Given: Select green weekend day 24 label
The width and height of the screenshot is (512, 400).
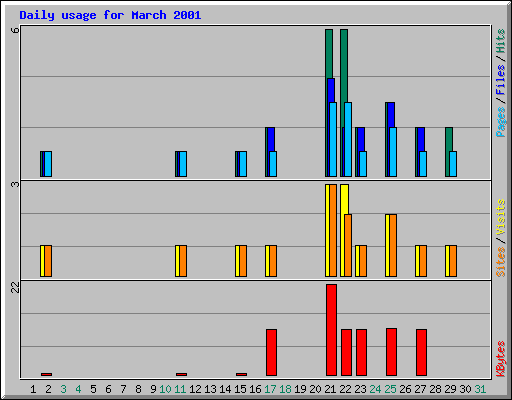Looking at the screenshot, I should click(375, 389).
